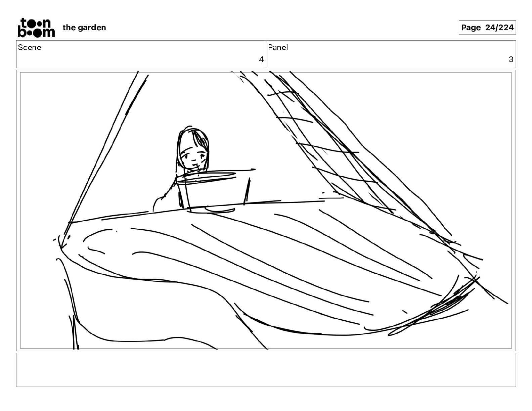Select the "Scene" header label
Screen dimensions: 532x411
tap(30, 47)
